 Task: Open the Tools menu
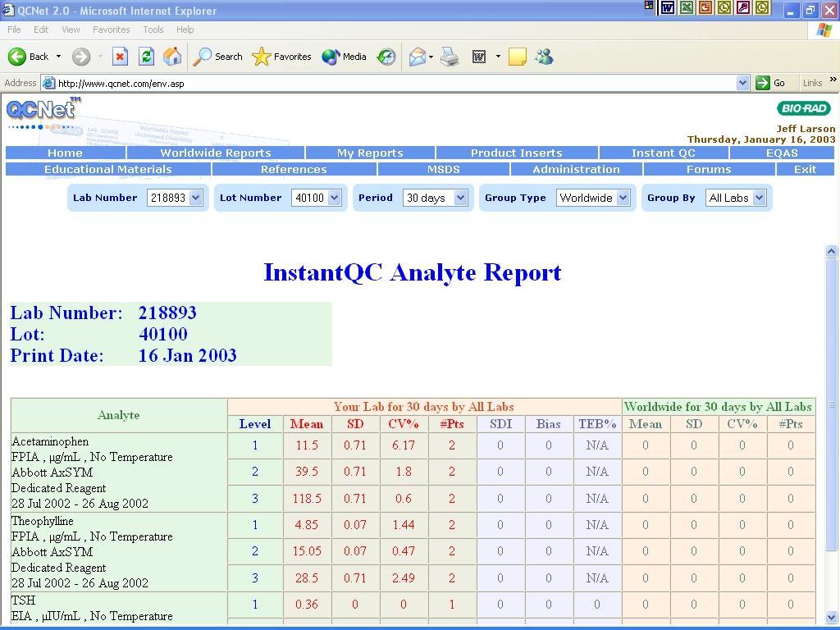(x=153, y=30)
